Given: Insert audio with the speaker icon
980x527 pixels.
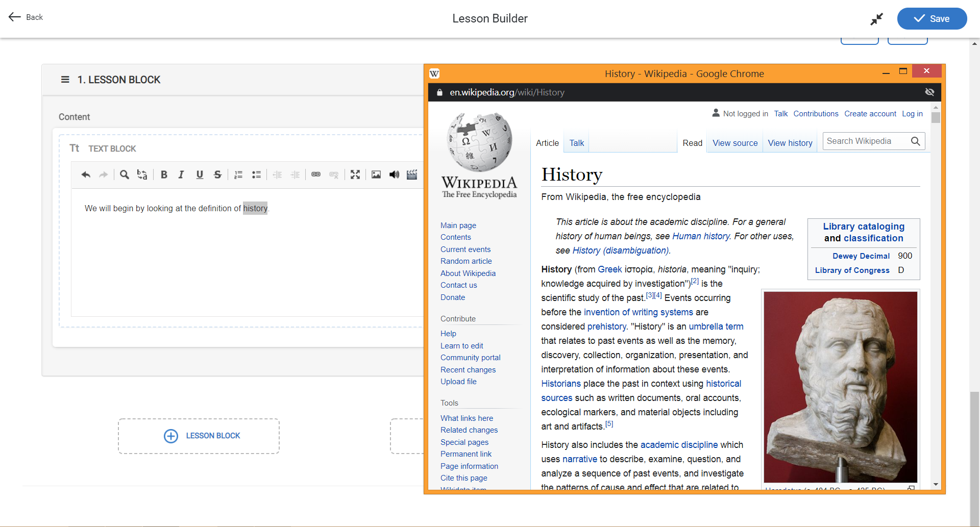Looking at the screenshot, I should pos(394,175).
